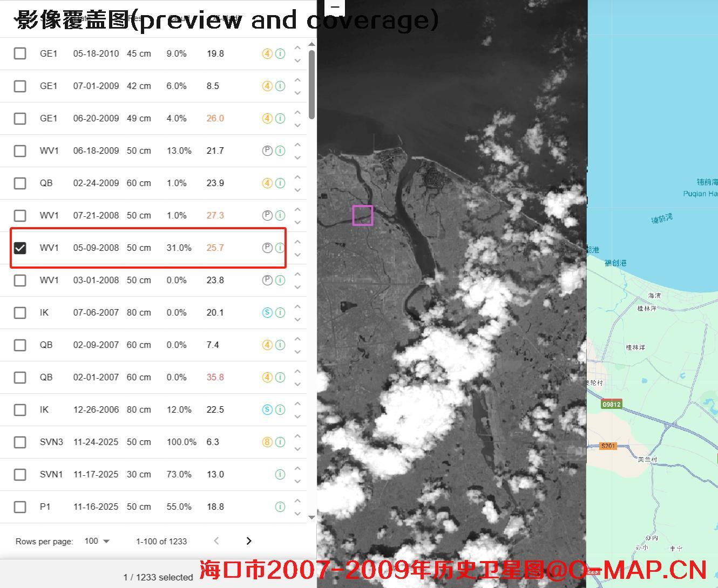Expand details for WV1 07-21-2008 with down chevron
This screenshot has width=718, height=588.
(297, 222)
